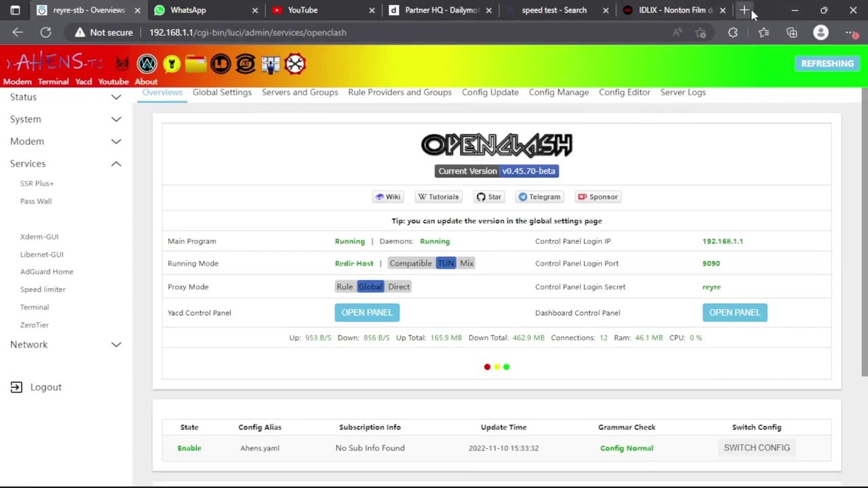
Task: Open the Yacd control panel
Action: coord(367,312)
